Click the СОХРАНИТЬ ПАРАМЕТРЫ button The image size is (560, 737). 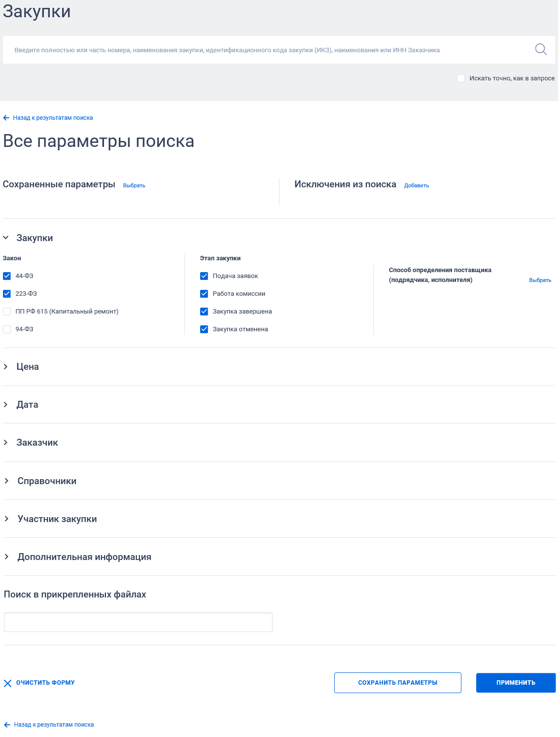click(x=398, y=683)
